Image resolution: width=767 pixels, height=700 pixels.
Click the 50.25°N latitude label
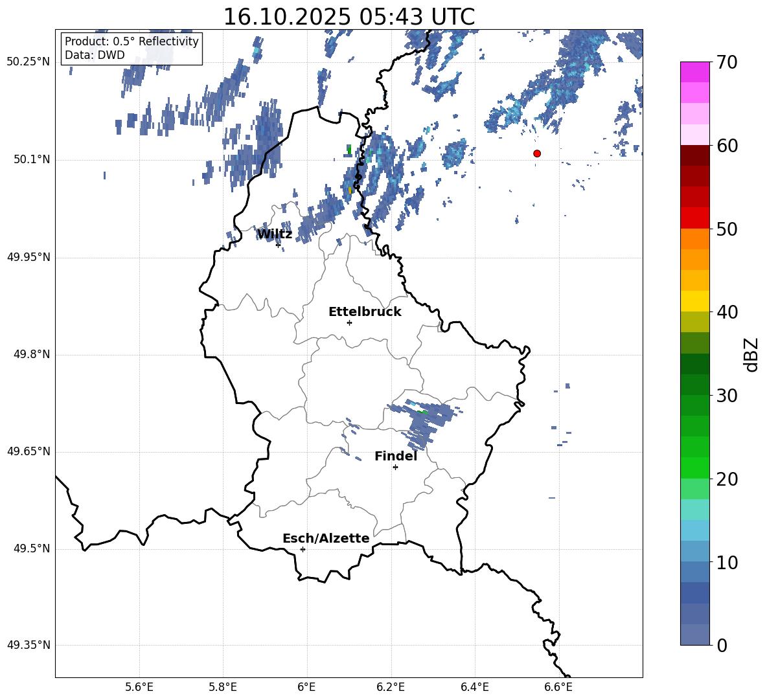coord(29,62)
